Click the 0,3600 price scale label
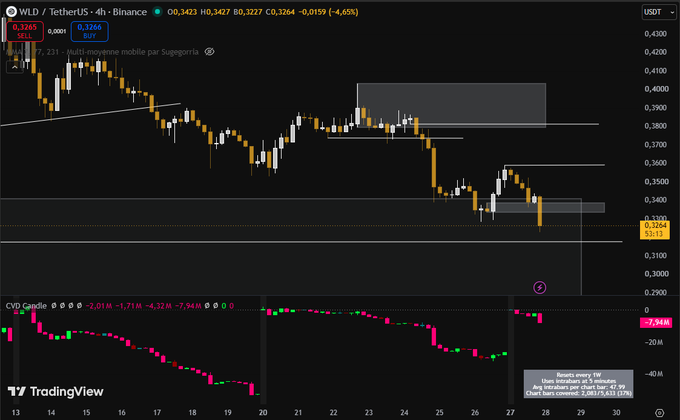 (655, 163)
